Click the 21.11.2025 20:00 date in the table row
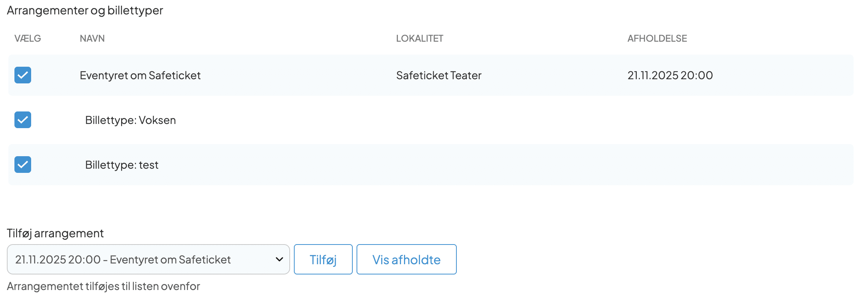Image resolution: width=868 pixels, height=301 pixels. pos(670,75)
